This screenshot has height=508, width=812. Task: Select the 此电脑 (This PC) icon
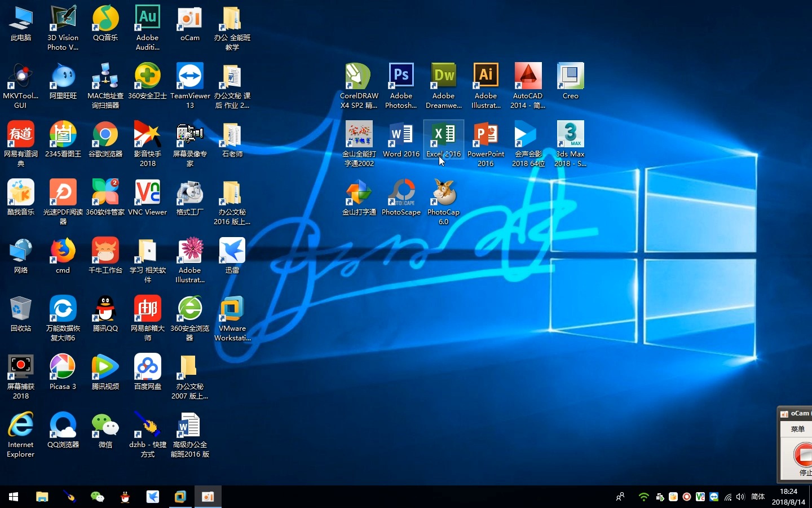point(21,24)
